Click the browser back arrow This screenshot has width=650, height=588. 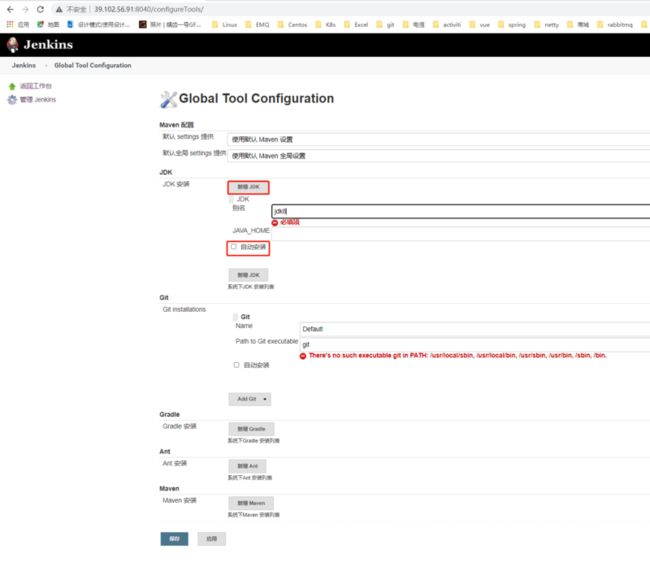click(10, 9)
